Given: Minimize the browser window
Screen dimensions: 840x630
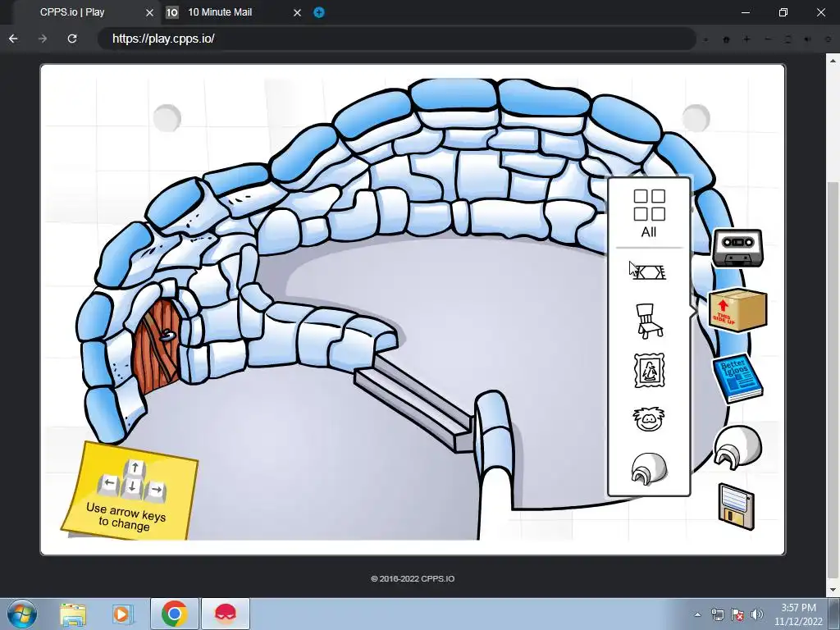Looking at the screenshot, I should (x=745, y=12).
